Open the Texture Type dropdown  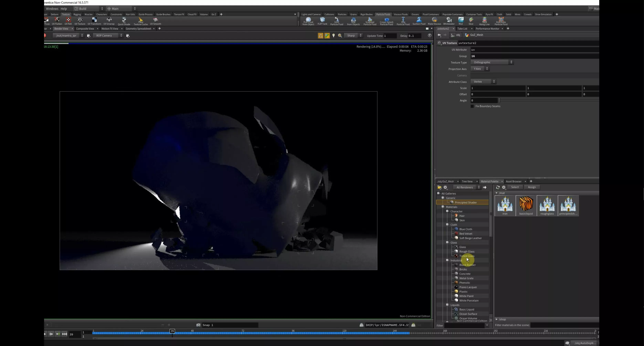(x=492, y=62)
